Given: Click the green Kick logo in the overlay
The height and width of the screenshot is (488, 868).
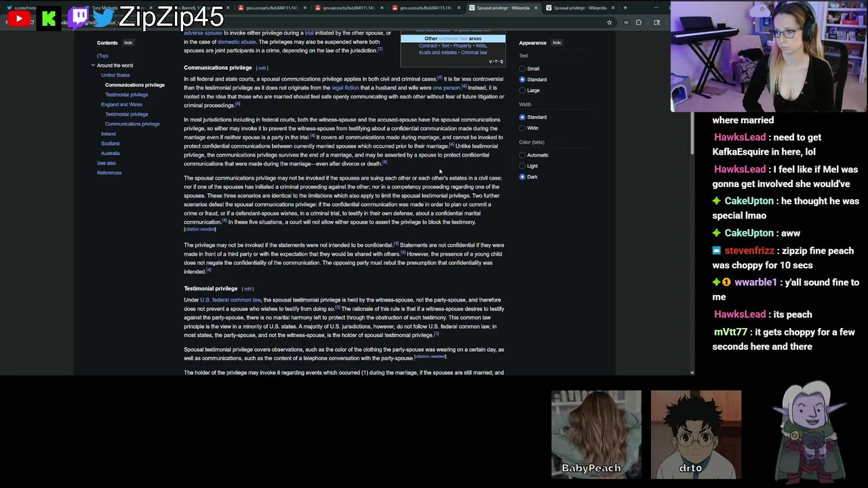Looking at the screenshot, I should 49,18.
